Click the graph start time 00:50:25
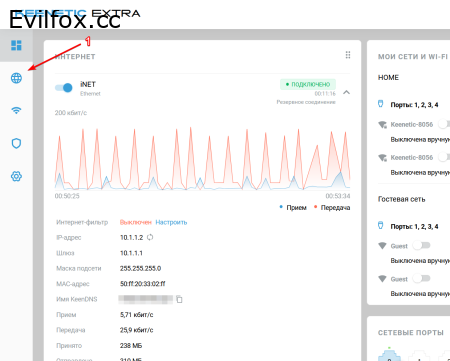 coord(67,196)
